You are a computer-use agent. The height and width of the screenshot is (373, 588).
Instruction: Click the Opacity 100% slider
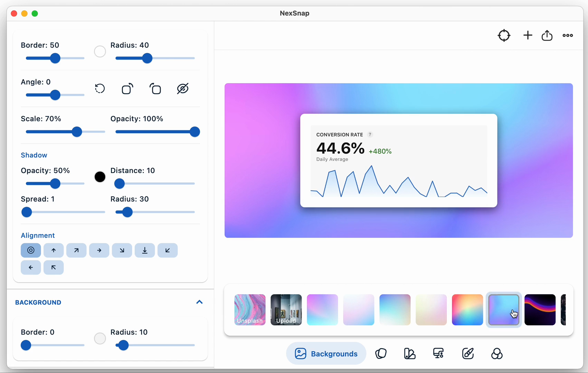tap(158, 132)
